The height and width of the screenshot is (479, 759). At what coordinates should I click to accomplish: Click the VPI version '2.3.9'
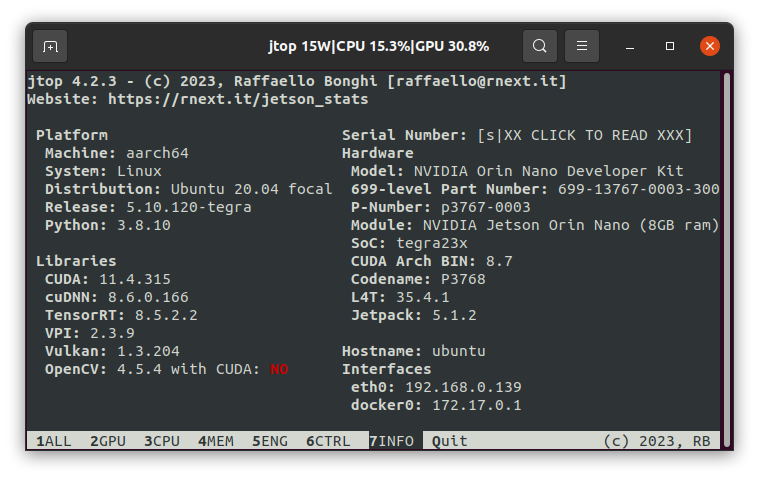(112, 333)
